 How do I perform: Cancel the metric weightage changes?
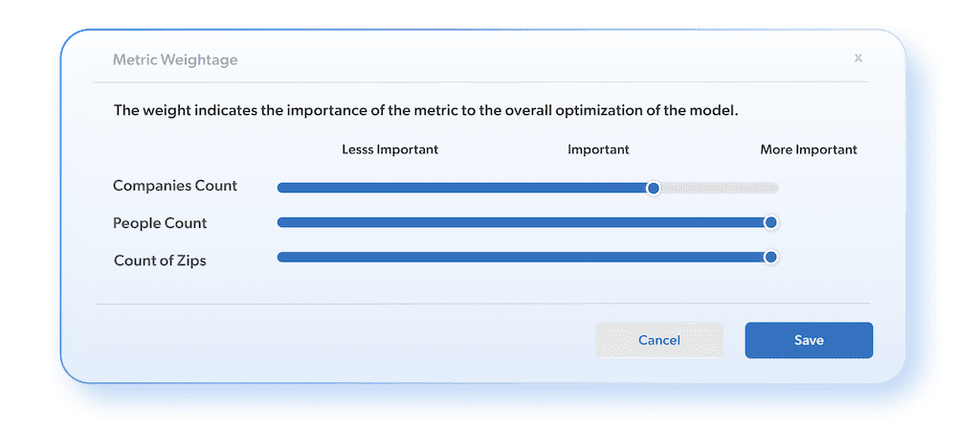coord(658,340)
